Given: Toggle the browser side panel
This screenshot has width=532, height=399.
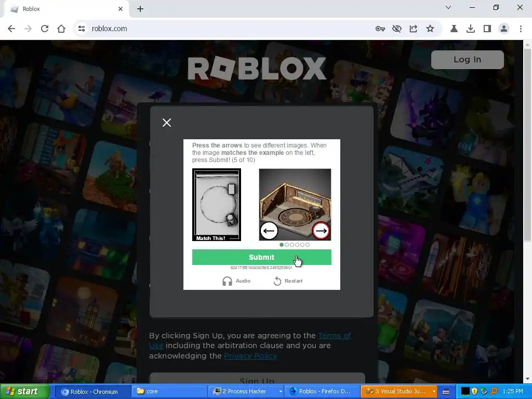Looking at the screenshot, I should pos(487,29).
